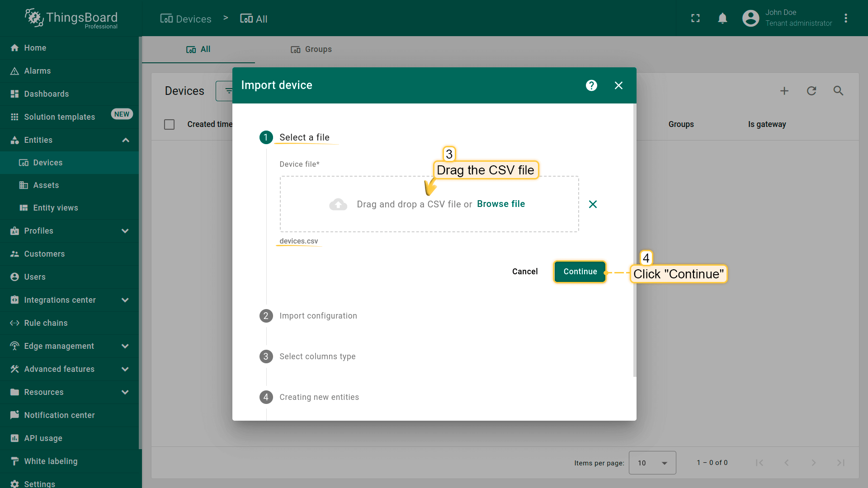Clear the selected devices.csv file
The width and height of the screenshot is (868, 488).
[593, 204]
